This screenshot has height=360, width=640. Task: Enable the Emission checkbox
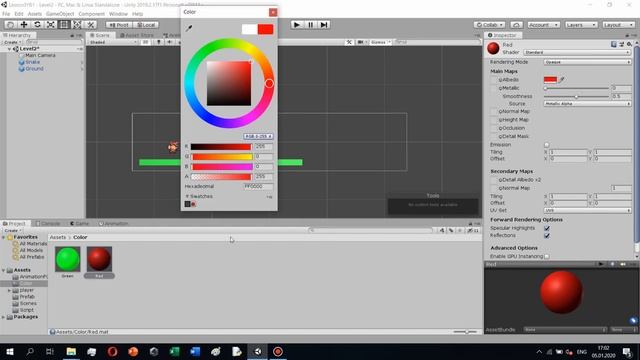(x=547, y=144)
